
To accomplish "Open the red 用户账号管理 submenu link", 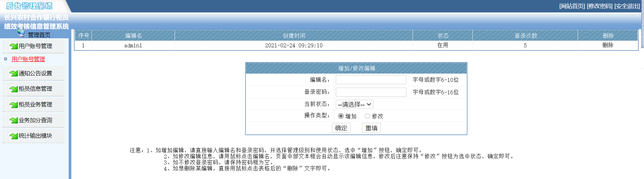I will coord(28,59).
